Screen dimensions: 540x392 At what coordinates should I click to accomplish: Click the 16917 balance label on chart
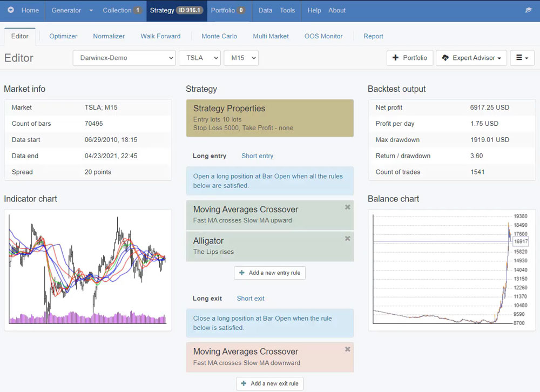click(x=521, y=241)
